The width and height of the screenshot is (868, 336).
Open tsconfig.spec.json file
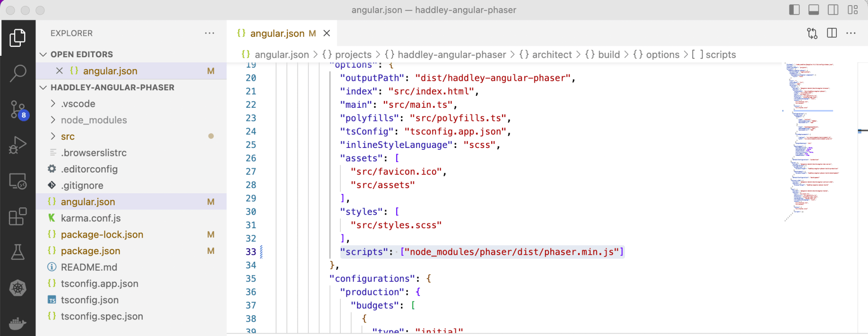tap(131, 316)
